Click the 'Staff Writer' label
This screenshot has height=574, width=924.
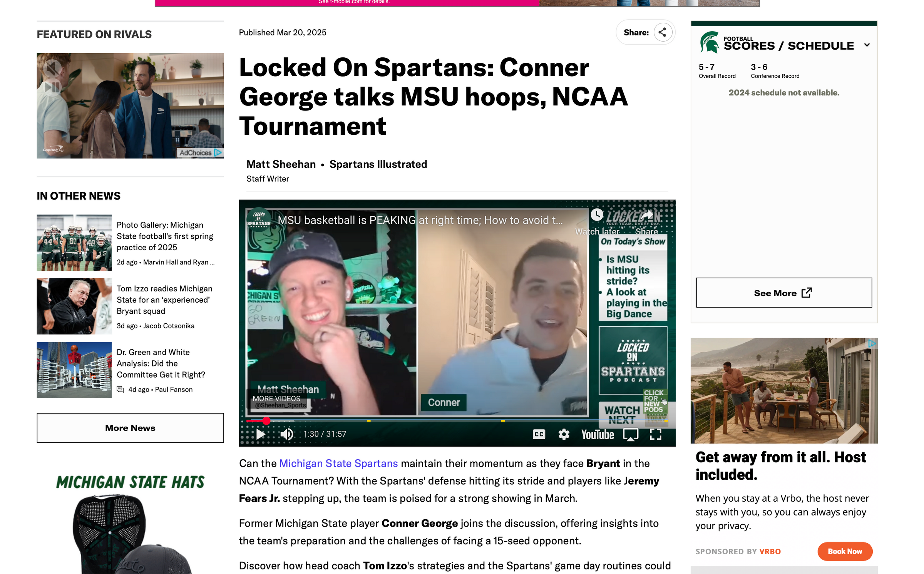267,179
